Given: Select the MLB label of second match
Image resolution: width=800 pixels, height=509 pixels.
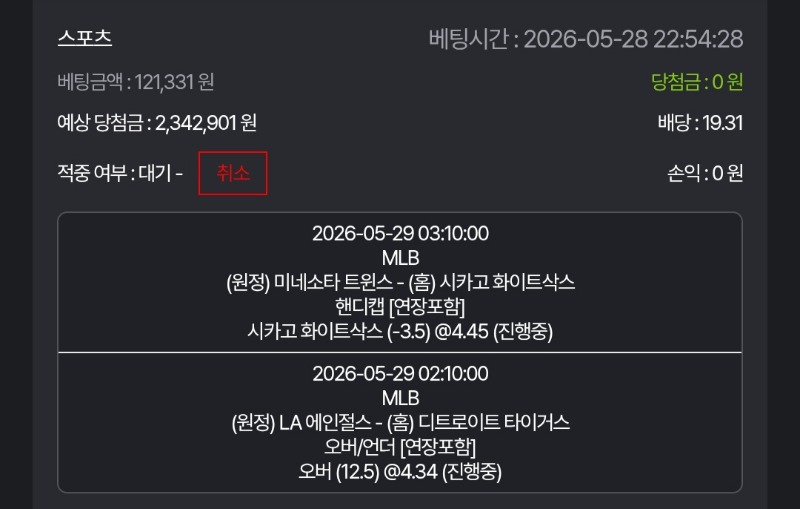Looking at the screenshot, I should [401, 398].
